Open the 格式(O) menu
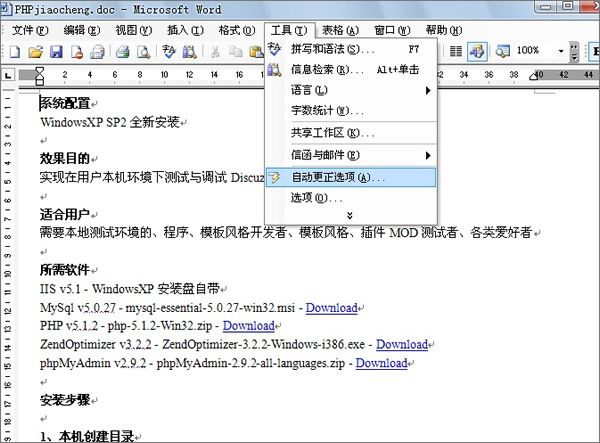 [237, 30]
